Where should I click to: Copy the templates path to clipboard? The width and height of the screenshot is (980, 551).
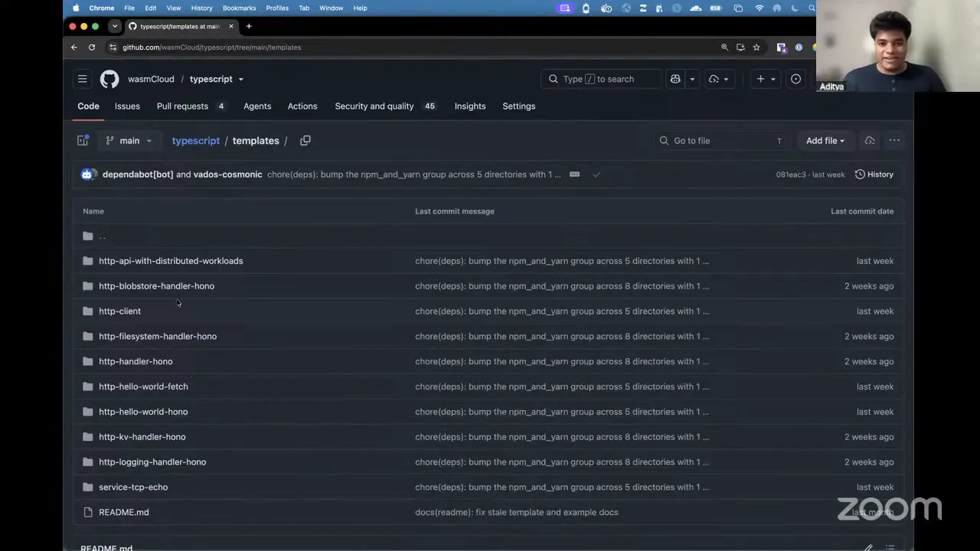point(305,141)
